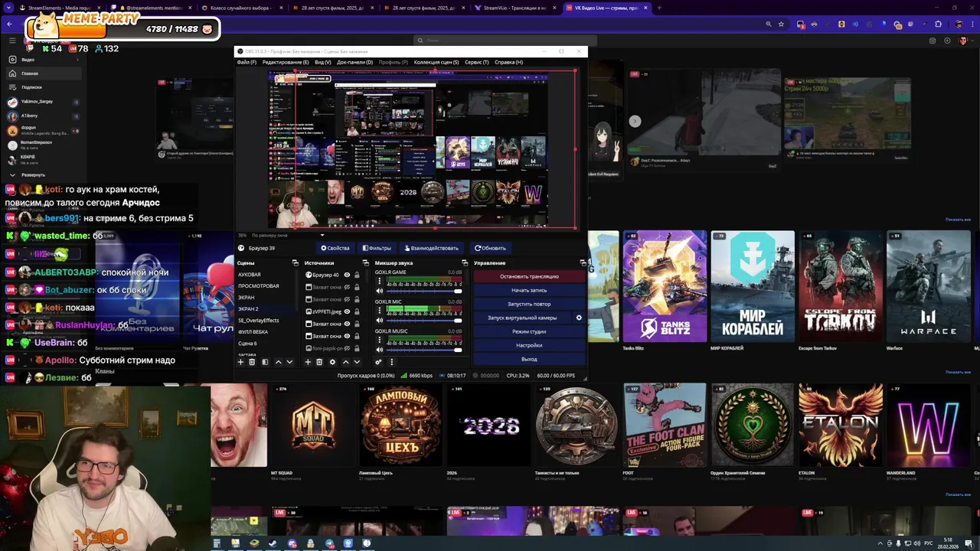
Task: Click Режим студии button
Action: point(529,331)
